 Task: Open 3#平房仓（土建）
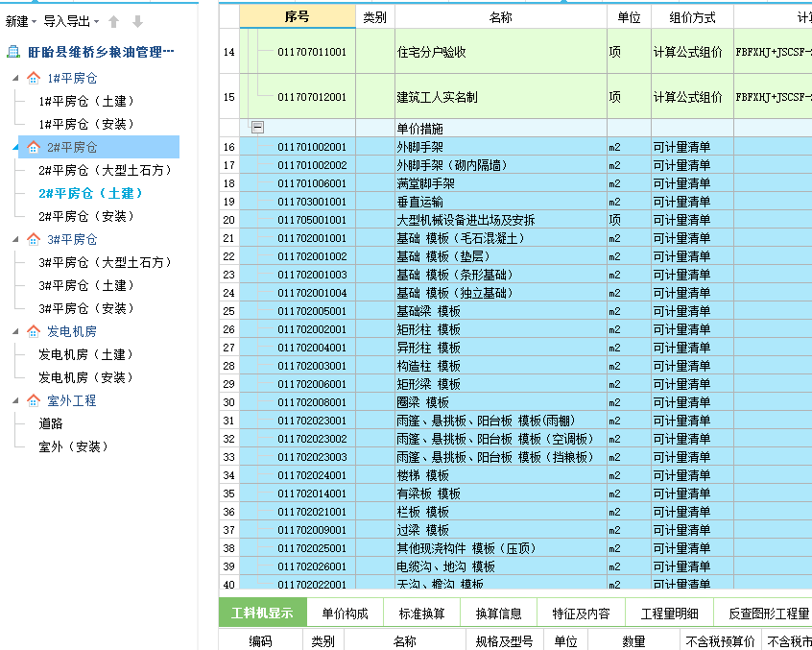86,285
